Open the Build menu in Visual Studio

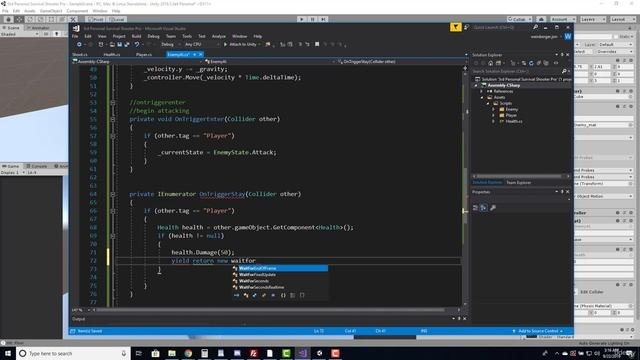click(x=136, y=36)
